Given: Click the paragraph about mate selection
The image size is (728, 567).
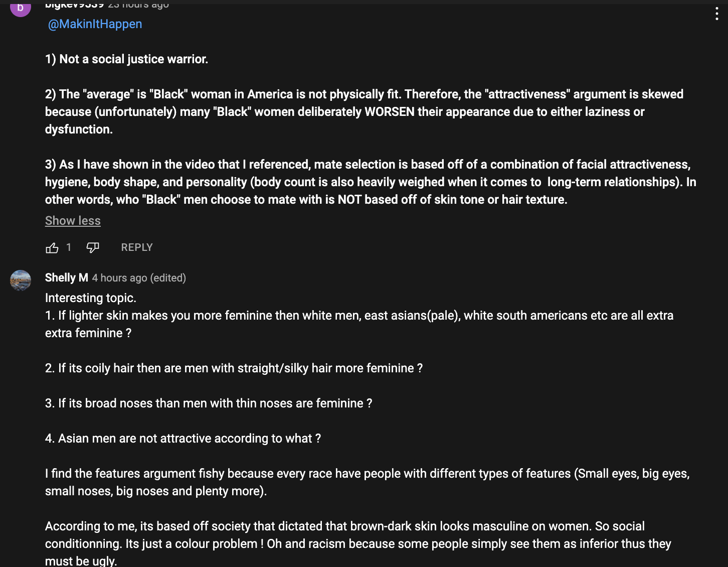Looking at the screenshot, I should coord(371,182).
